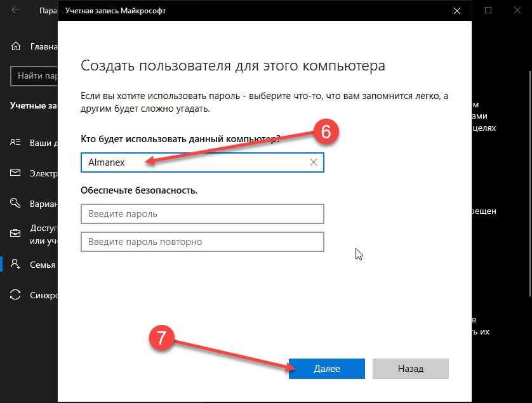Click the Назад button
Image resolution: width=532 pixels, height=403 pixels.
coord(411,368)
